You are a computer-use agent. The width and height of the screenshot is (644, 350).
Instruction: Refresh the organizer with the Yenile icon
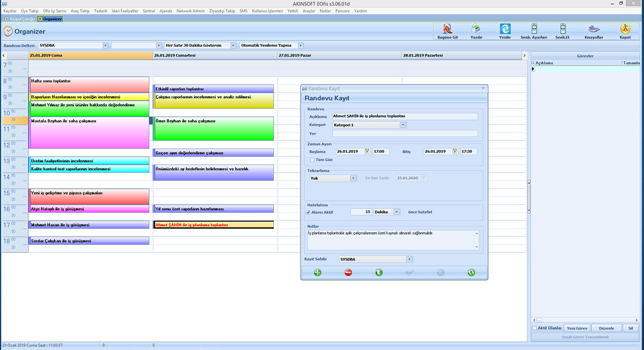coord(505,29)
